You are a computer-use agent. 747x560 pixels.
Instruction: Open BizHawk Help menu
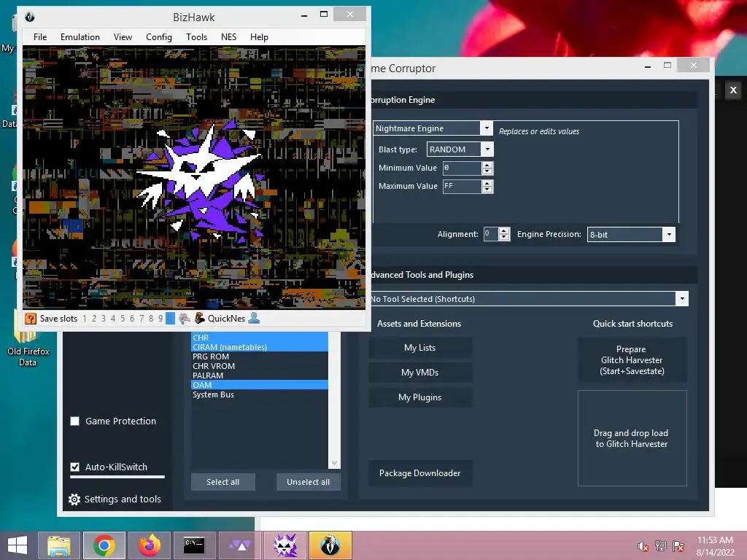(x=259, y=37)
